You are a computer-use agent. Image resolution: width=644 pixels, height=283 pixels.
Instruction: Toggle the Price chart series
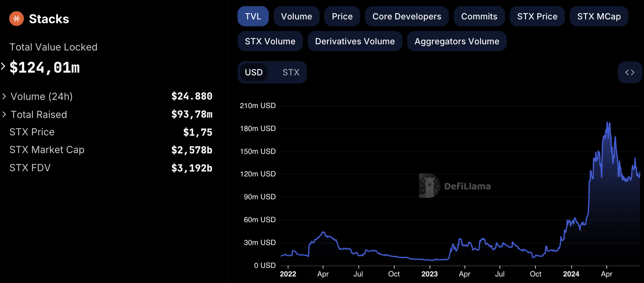click(x=342, y=16)
